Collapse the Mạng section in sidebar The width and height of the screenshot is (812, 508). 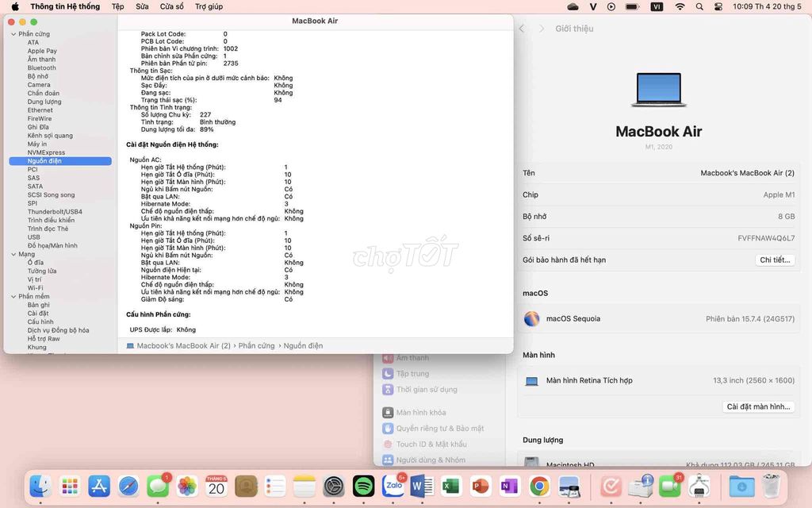point(13,254)
